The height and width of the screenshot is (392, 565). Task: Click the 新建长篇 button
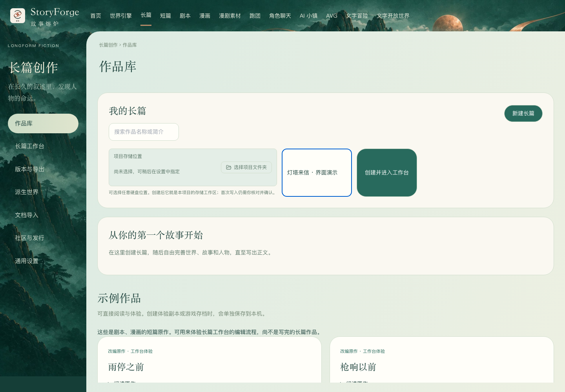(523, 113)
